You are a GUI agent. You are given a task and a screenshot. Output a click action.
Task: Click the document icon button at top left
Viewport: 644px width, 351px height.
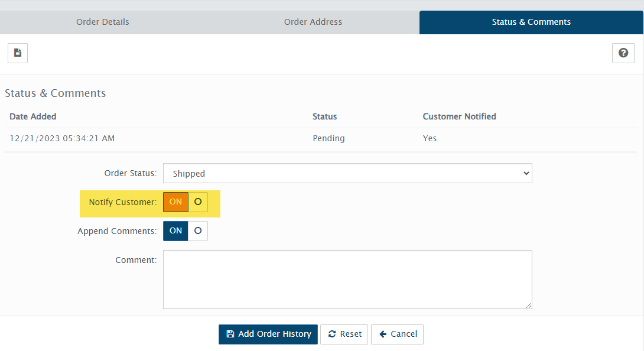(18, 53)
